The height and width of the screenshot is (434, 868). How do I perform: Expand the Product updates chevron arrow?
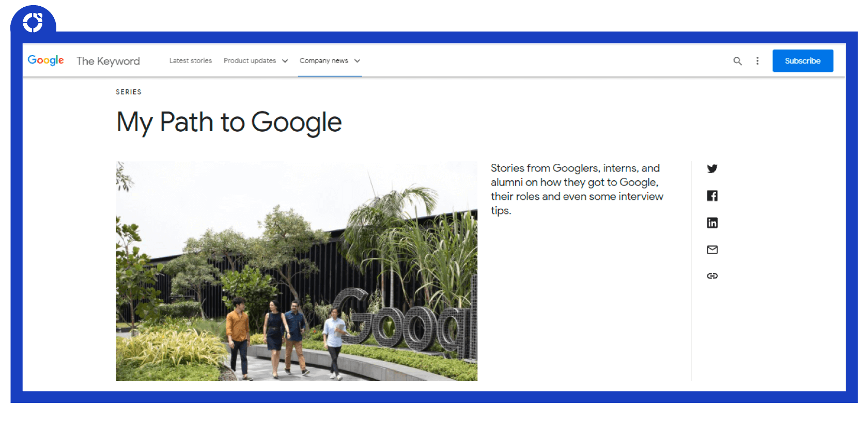[x=285, y=61]
